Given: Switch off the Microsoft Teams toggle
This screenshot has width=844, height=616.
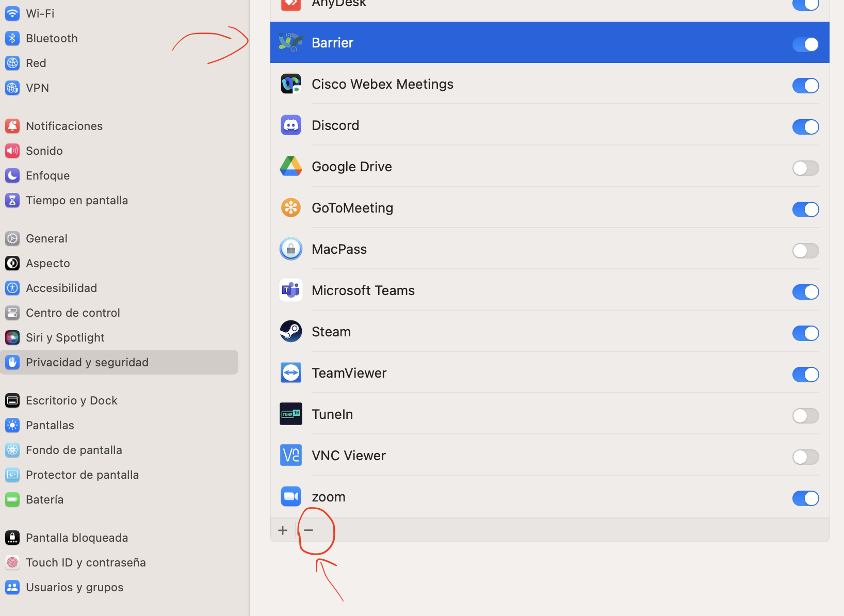Looking at the screenshot, I should pos(806,292).
